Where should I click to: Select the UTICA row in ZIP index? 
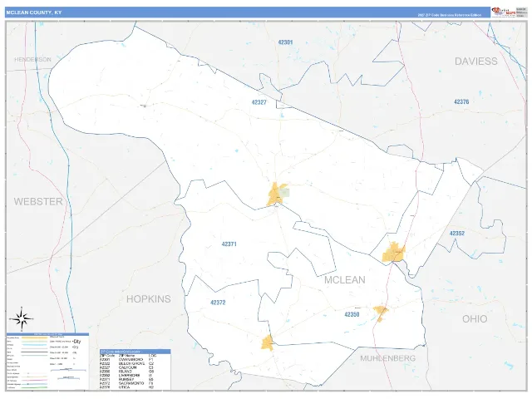[135, 387]
